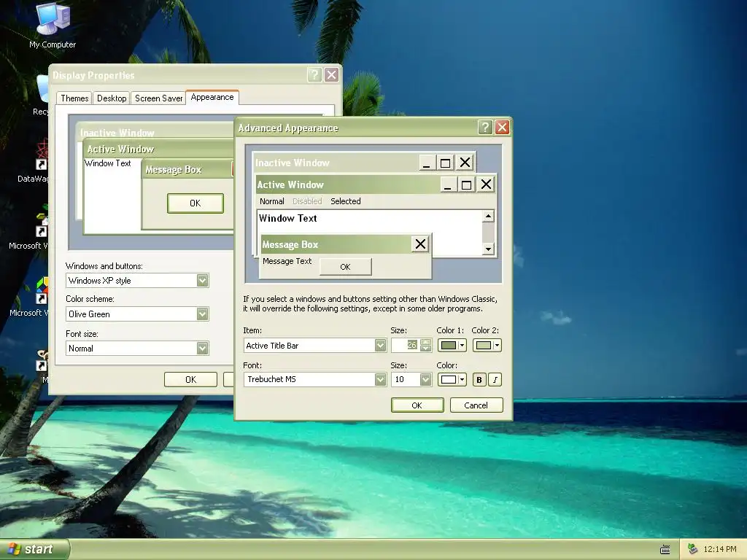Select the Appearance tab

(212, 97)
